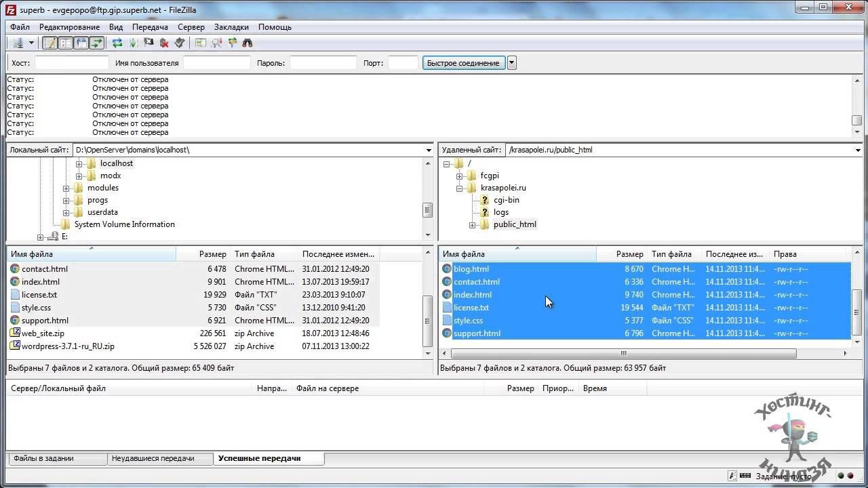Click the binoculars search remote files icon
The image size is (868, 488).
248,43
